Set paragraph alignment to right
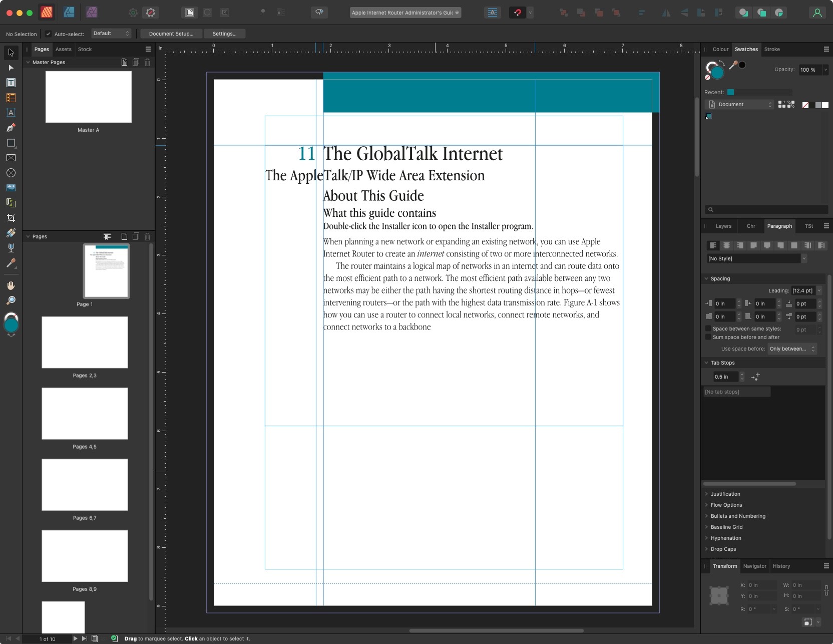 click(740, 245)
